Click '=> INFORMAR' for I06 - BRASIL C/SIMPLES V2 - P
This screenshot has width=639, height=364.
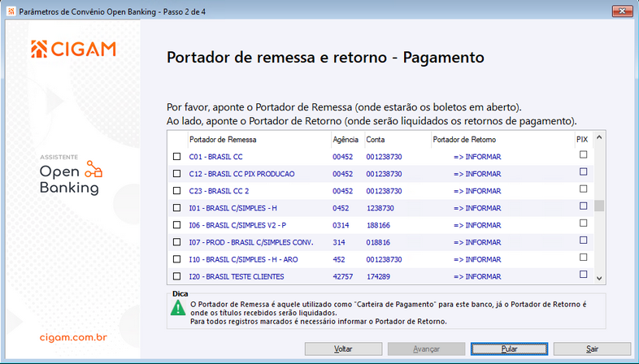pos(477,225)
